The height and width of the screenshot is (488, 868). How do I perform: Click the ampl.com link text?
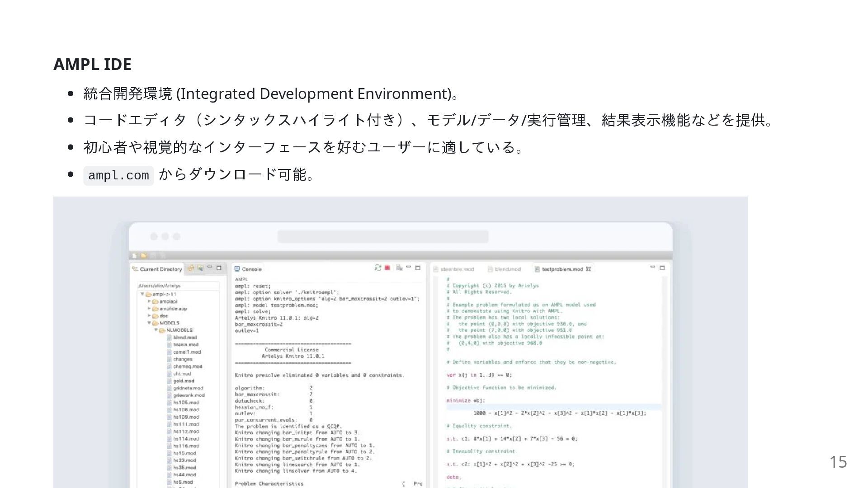(118, 176)
